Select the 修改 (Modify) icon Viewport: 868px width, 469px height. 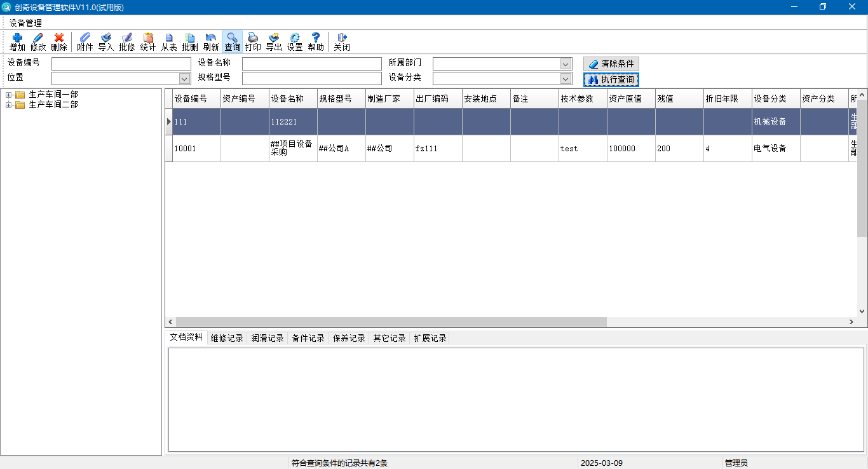pyautogui.click(x=37, y=41)
